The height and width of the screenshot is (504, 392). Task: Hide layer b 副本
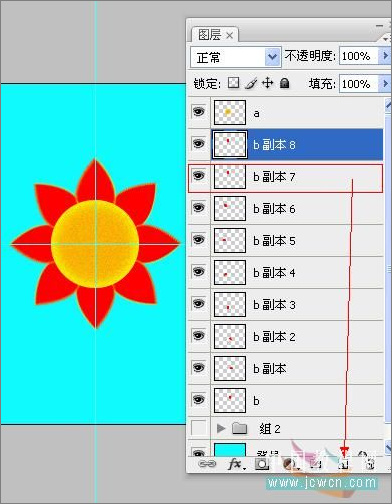point(199,367)
